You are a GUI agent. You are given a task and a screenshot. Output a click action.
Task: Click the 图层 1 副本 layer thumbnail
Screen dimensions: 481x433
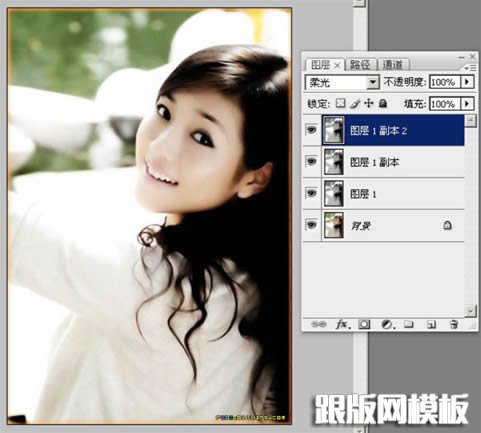(334, 162)
